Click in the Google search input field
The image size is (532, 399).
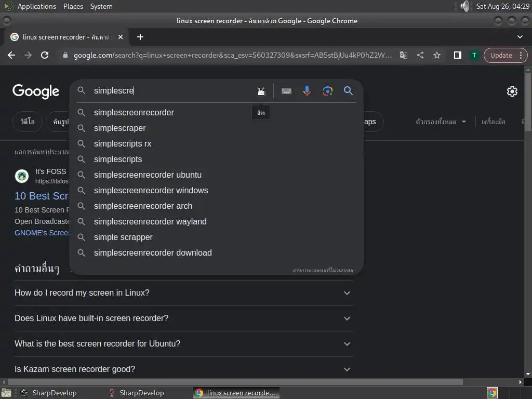point(172,90)
